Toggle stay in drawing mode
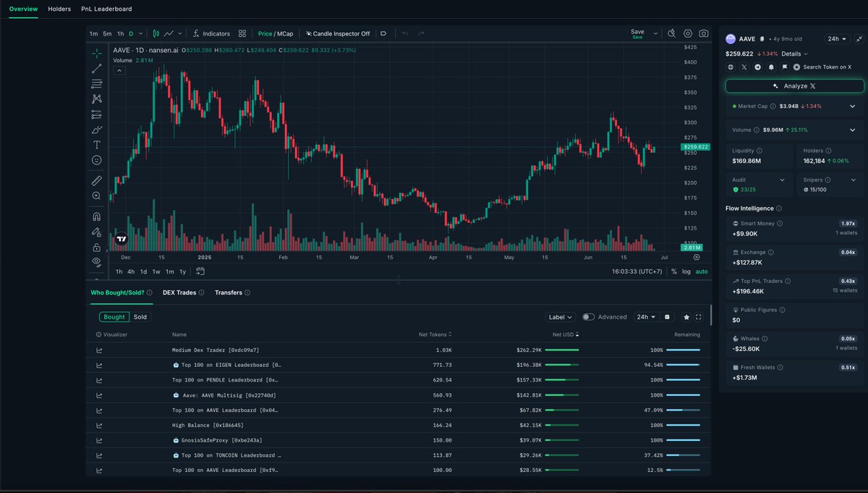Screen dimensions: 868x493 point(96,232)
